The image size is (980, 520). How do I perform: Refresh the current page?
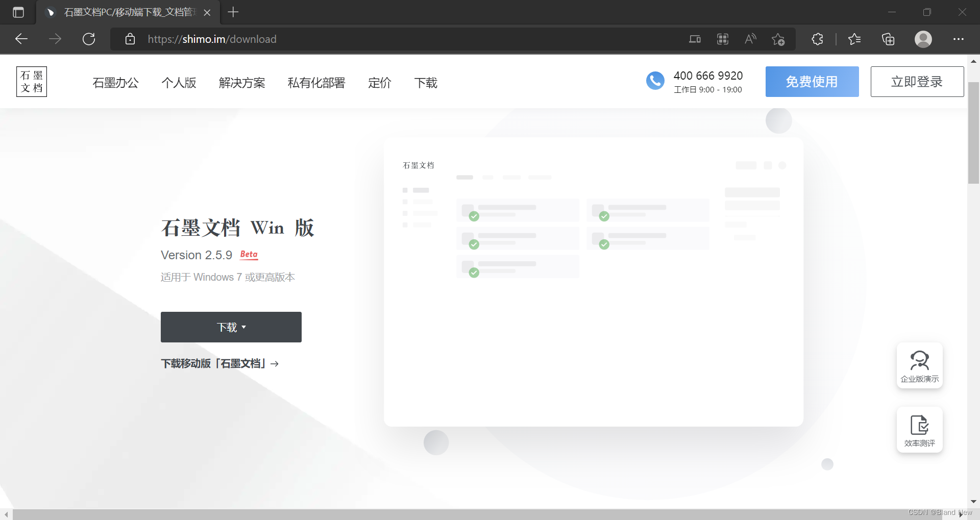coord(89,39)
